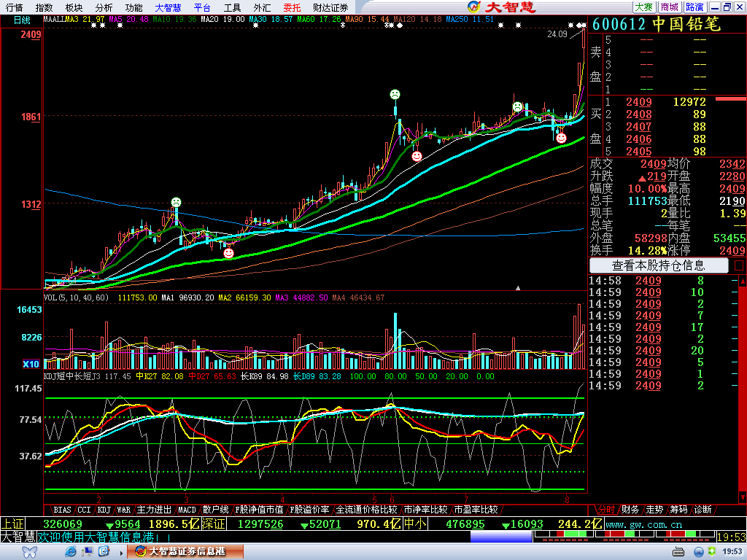747x560 pixels.
Task: Open the 行情 menu
Action: tap(15, 7)
